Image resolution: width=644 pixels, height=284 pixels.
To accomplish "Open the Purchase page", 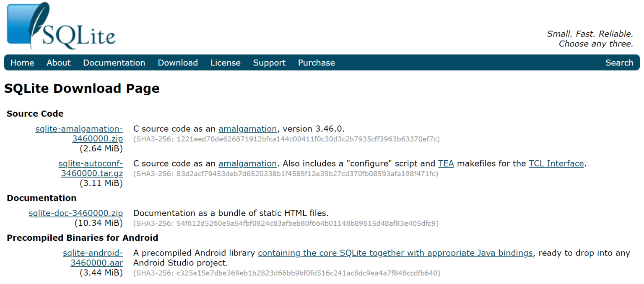I will [316, 63].
